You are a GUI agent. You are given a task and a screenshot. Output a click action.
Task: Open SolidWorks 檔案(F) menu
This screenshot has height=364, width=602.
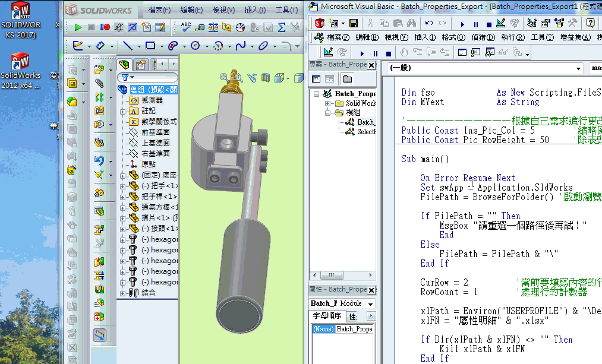tap(159, 10)
